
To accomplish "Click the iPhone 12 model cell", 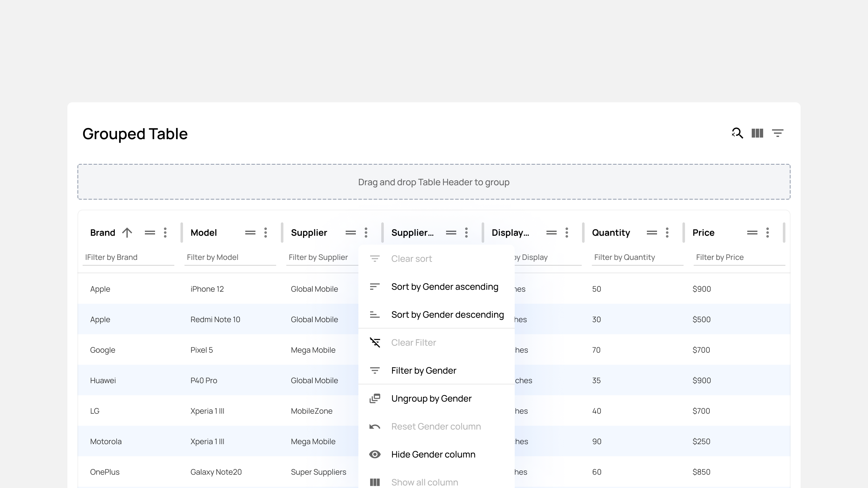I will coord(207,289).
